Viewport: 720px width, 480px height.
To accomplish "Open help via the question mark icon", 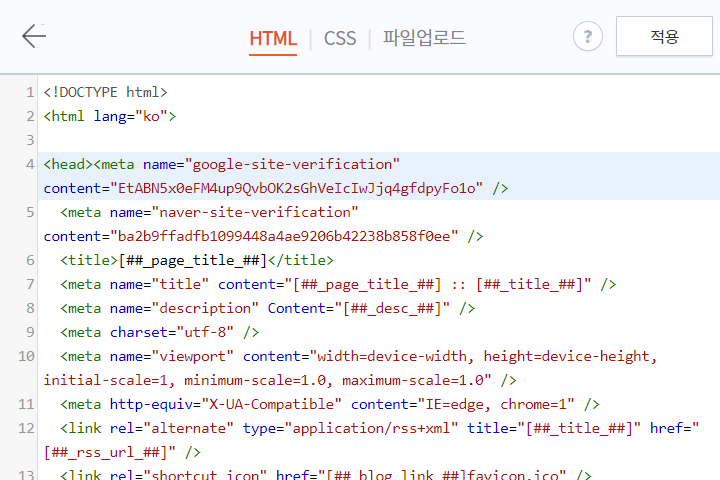I will [x=588, y=36].
